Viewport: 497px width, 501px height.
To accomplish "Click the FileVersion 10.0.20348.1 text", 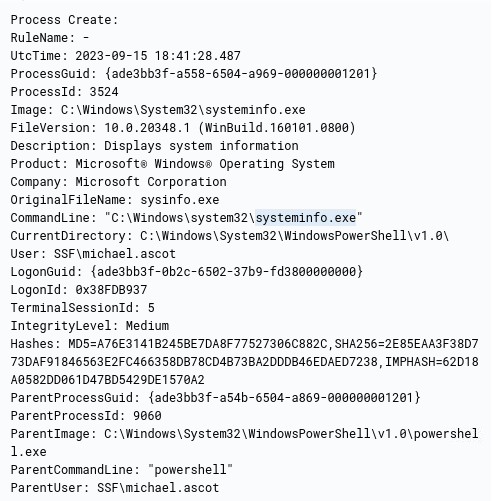I will [147, 128].
